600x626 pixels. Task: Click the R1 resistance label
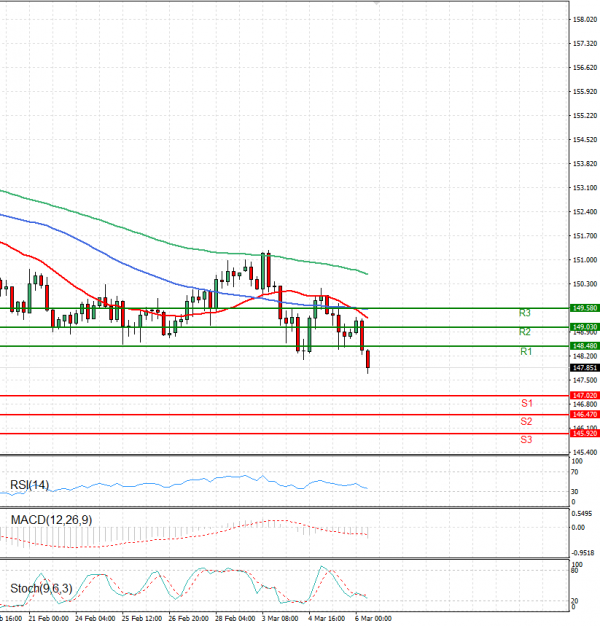[x=526, y=351]
